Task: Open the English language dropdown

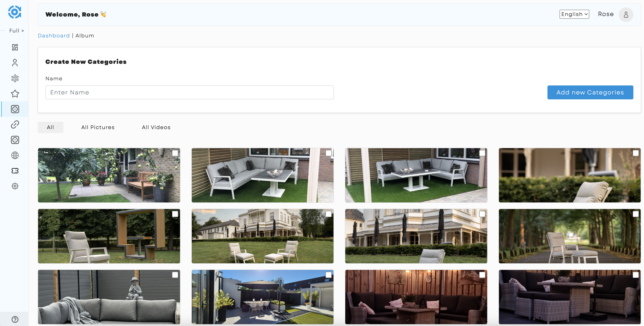Action: 574,14
